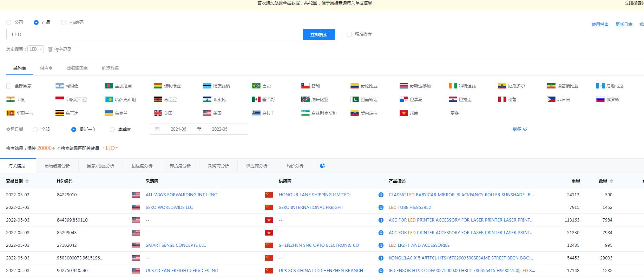Show 更多 countries in the list
Image resolution: width=644 pixels, height=277 pixels.
(455, 113)
